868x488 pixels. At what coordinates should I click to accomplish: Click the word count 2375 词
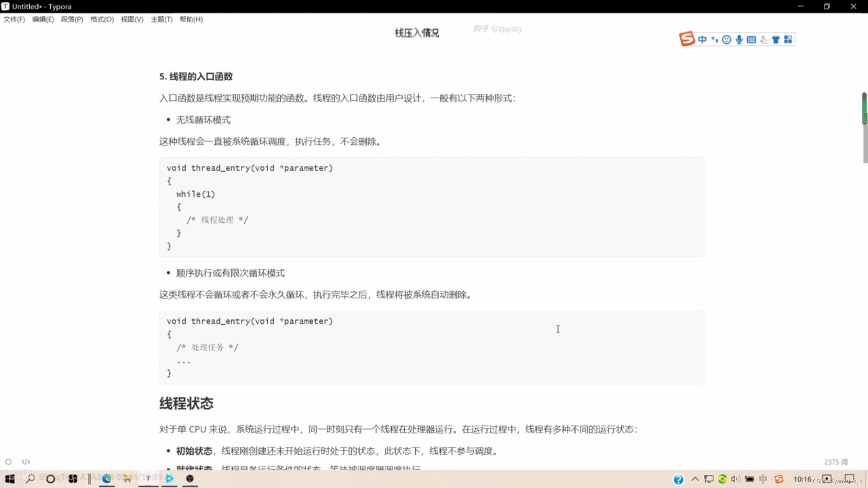coord(836,462)
